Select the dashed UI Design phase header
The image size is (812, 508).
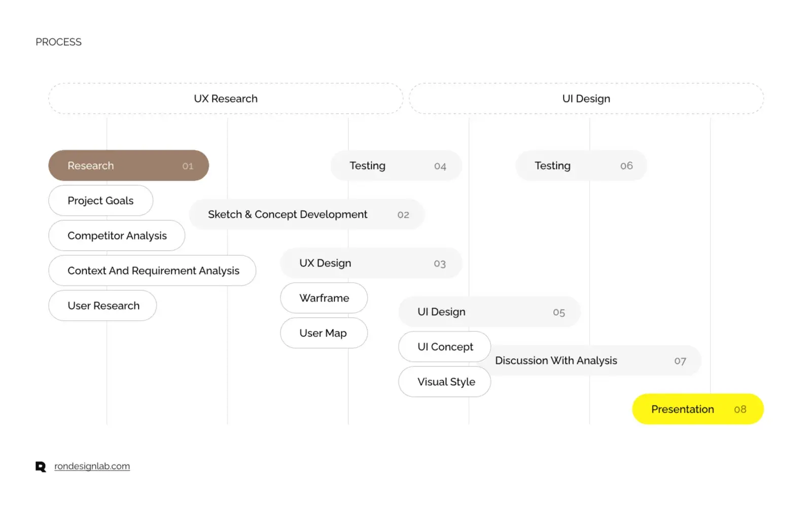click(x=586, y=98)
